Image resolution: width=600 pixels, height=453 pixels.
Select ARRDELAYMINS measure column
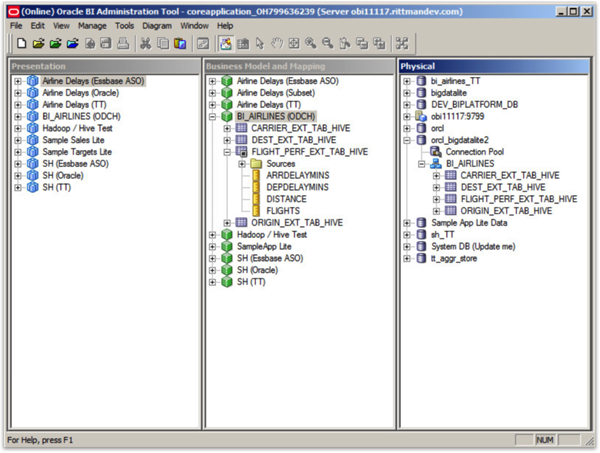point(298,176)
